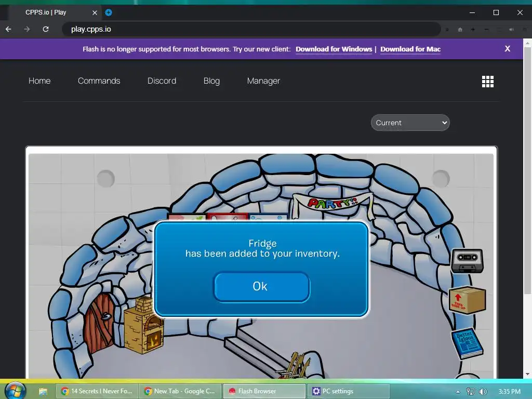Viewport: 532px width, 399px height.
Task: Open File Explorer from taskbar
Action: (x=43, y=392)
